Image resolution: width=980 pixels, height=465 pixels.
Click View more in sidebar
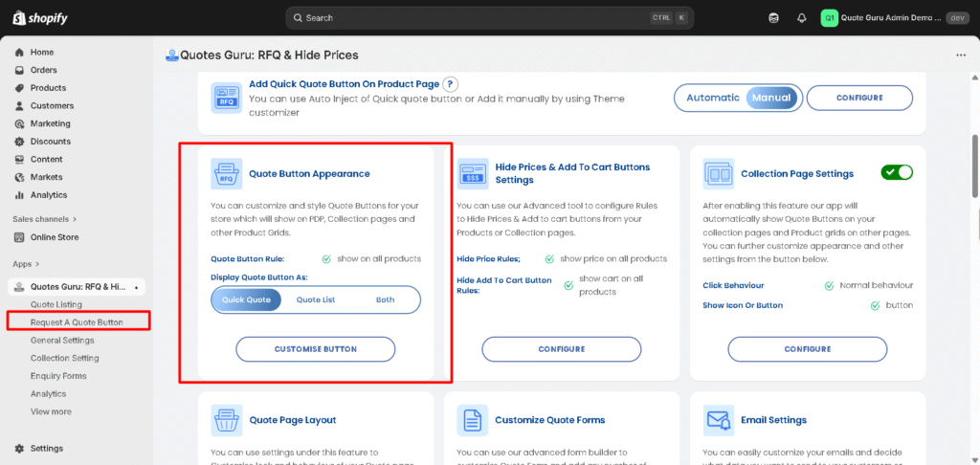[x=51, y=411]
